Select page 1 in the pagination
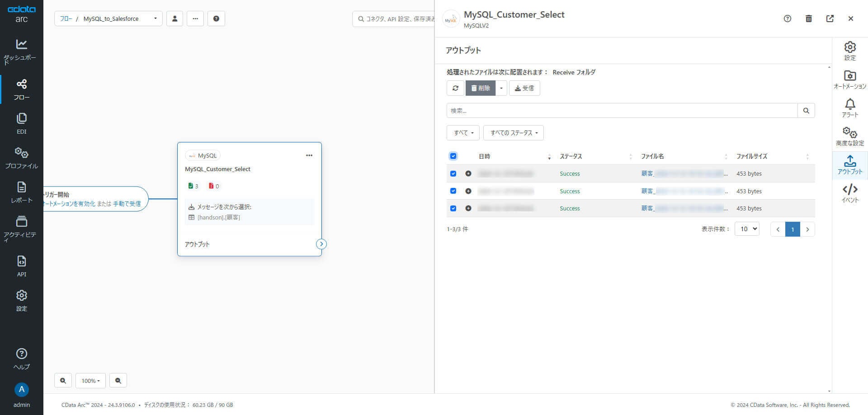868x415 pixels. pyautogui.click(x=793, y=229)
